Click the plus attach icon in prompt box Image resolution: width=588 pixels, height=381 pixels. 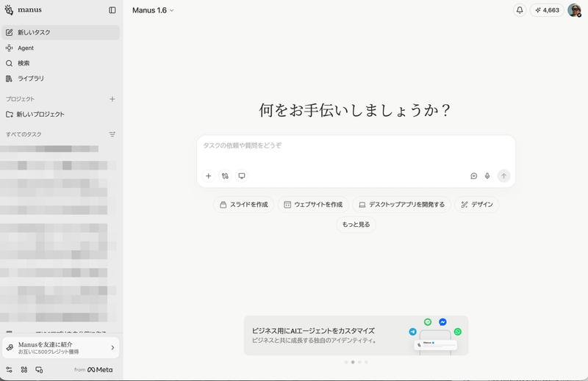click(209, 175)
